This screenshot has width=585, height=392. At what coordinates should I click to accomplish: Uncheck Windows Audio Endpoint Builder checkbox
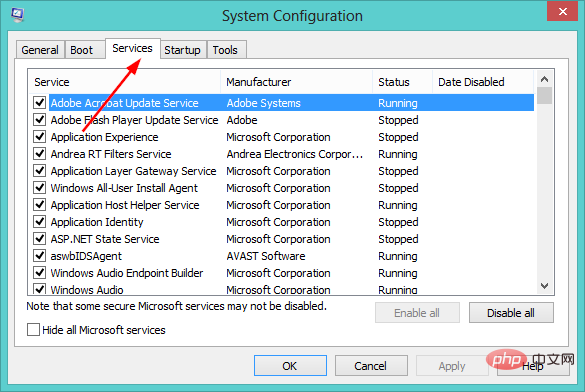(x=40, y=273)
